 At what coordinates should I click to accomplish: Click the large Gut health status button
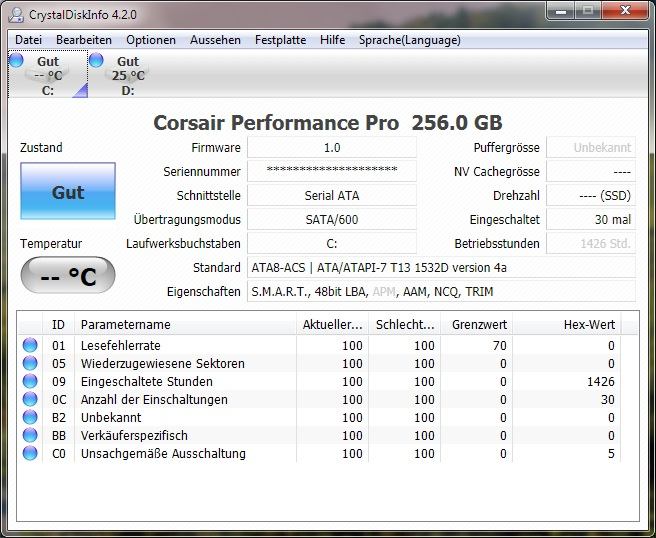[68, 191]
